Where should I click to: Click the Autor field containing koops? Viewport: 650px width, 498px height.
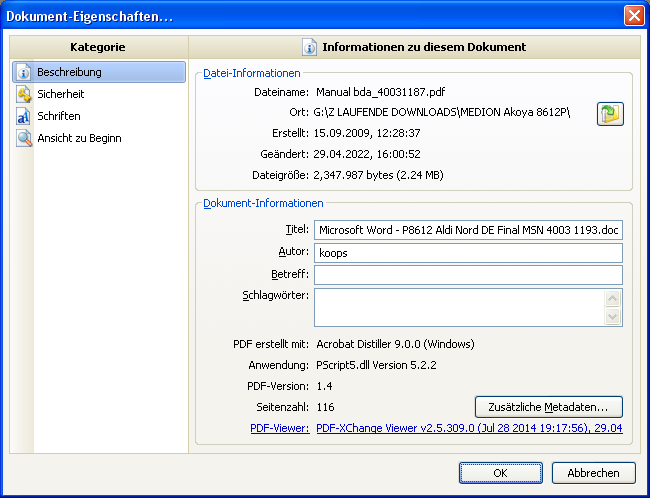coord(468,253)
